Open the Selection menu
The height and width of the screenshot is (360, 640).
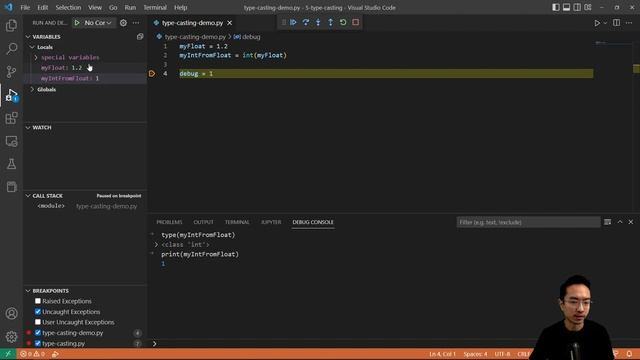tap(68, 7)
